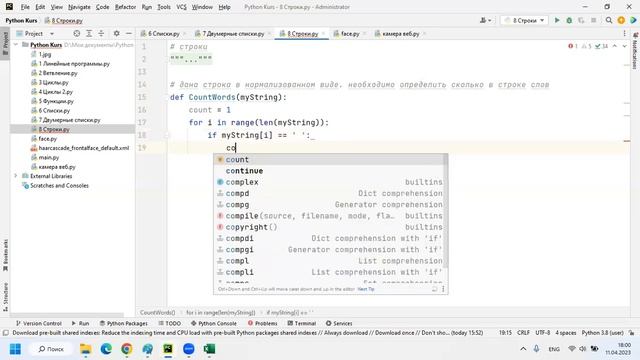The height and width of the screenshot is (360, 640).
Task: Start debugging with the bug icon
Action: (x=569, y=20)
